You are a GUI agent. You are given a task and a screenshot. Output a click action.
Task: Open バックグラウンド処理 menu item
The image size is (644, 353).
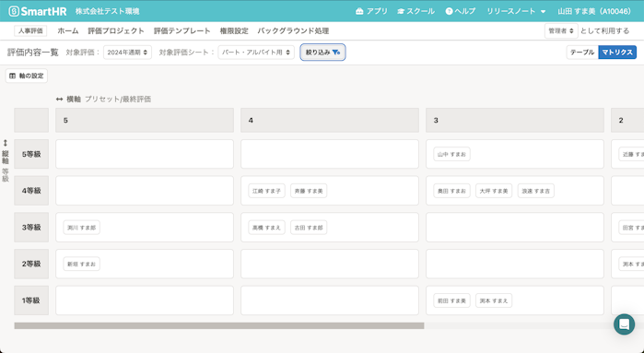(293, 30)
